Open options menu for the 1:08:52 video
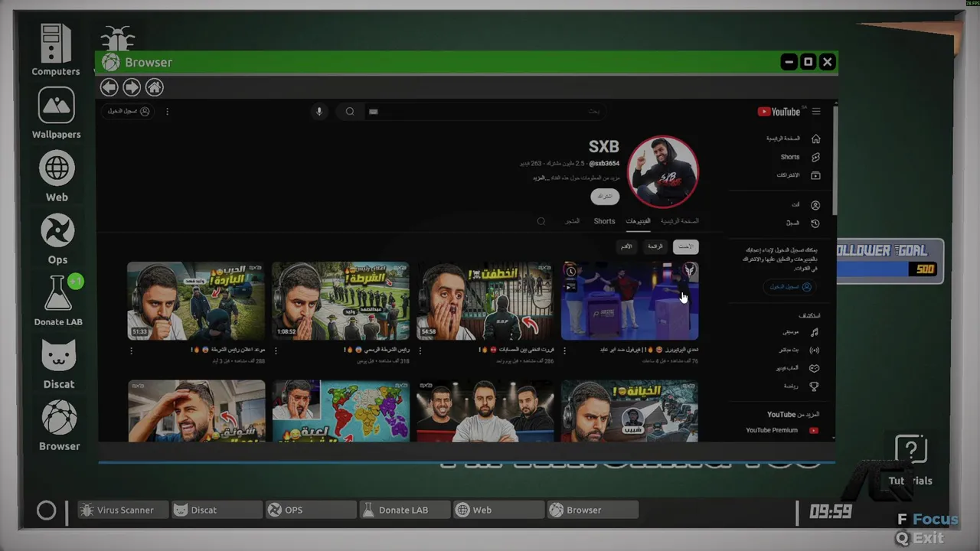Screen dimensions: 980x551 (276, 350)
